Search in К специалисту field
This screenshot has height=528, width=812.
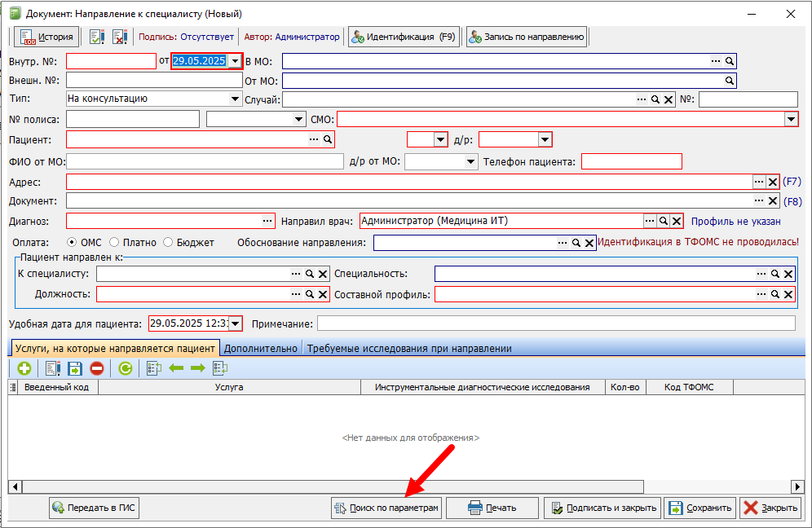pos(309,274)
